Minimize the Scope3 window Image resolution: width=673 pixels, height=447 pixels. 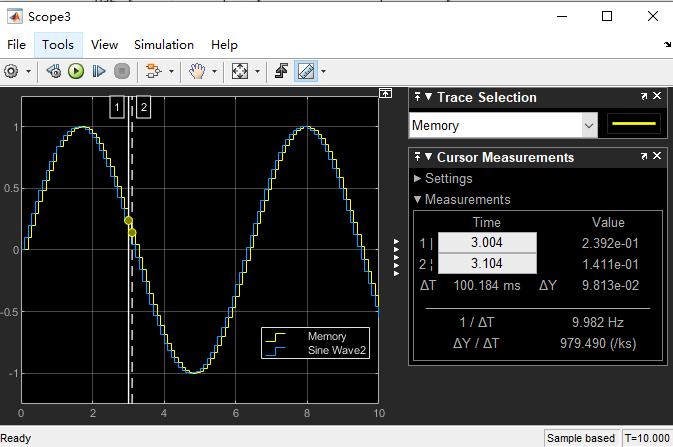point(562,17)
